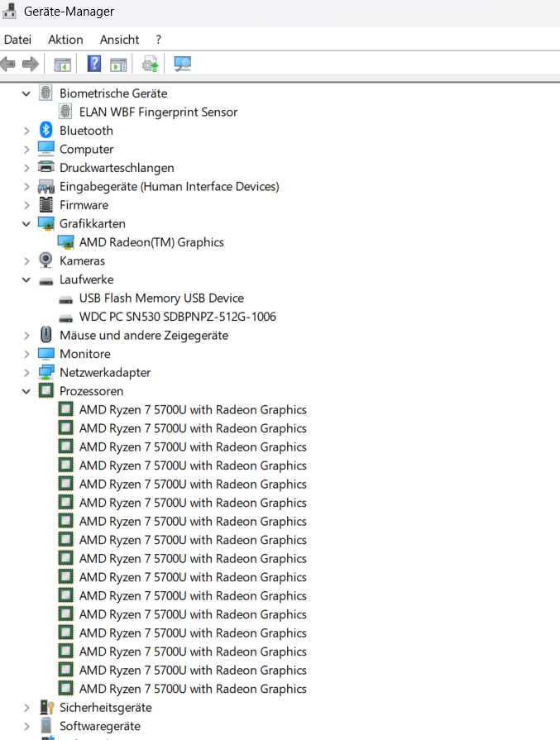Select USB Flash Memory USB Device
Viewport: 560px width, 740px height.
click(x=161, y=298)
